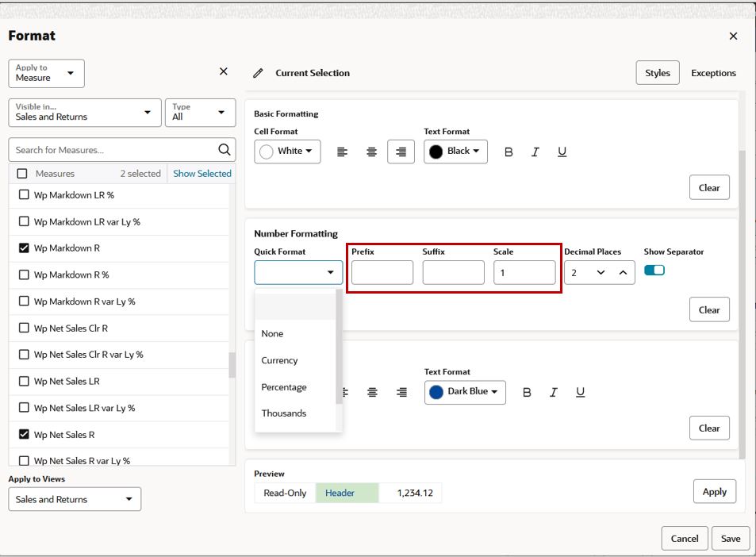Viewport: 756px width, 557px height.
Task: Focus the Search for Measures field
Action: (x=122, y=149)
